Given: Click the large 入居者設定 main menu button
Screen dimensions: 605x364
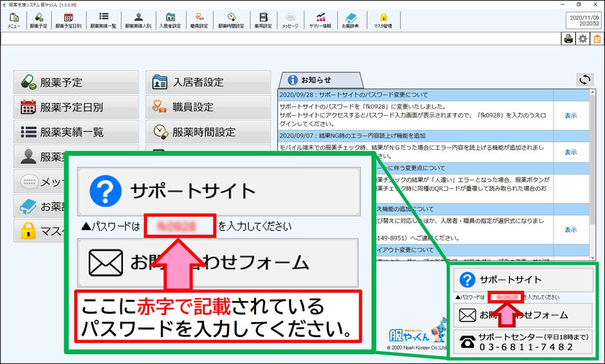Looking at the screenshot, I should pos(209,82).
